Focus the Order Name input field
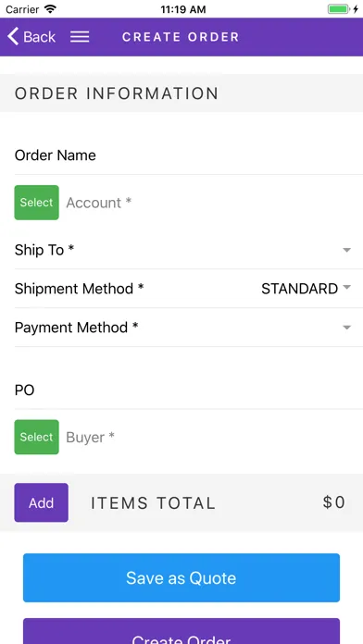363x644 pixels. (x=189, y=155)
